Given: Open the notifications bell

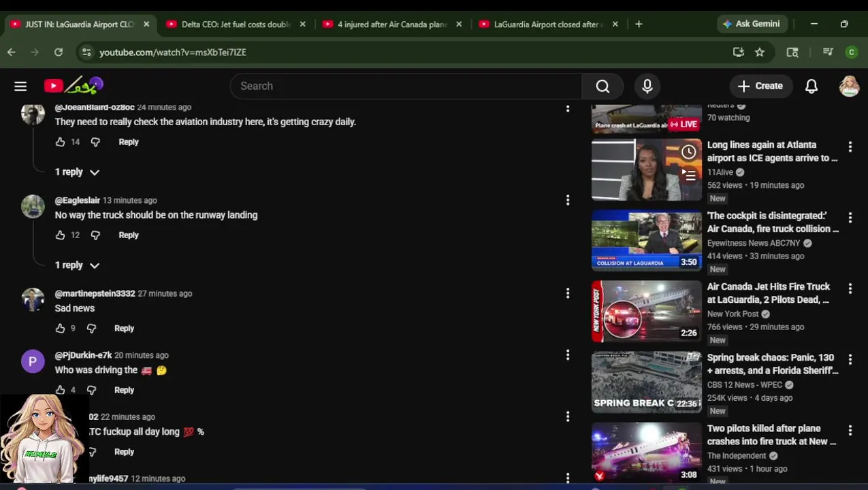Looking at the screenshot, I should 811,86.
